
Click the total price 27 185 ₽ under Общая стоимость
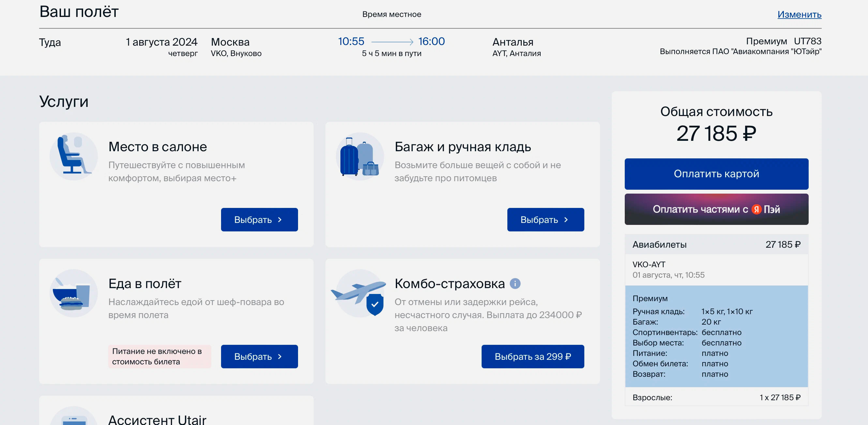(716, 133)
